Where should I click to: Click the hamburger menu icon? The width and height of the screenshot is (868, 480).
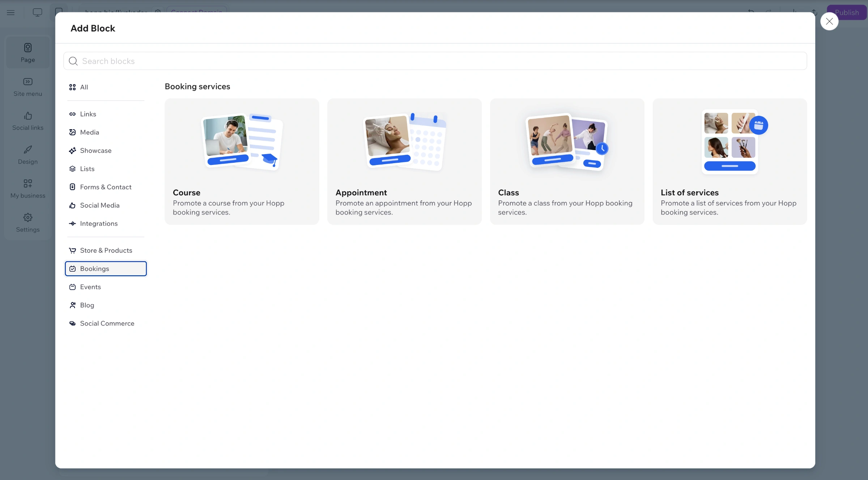(x=11, y=13)
